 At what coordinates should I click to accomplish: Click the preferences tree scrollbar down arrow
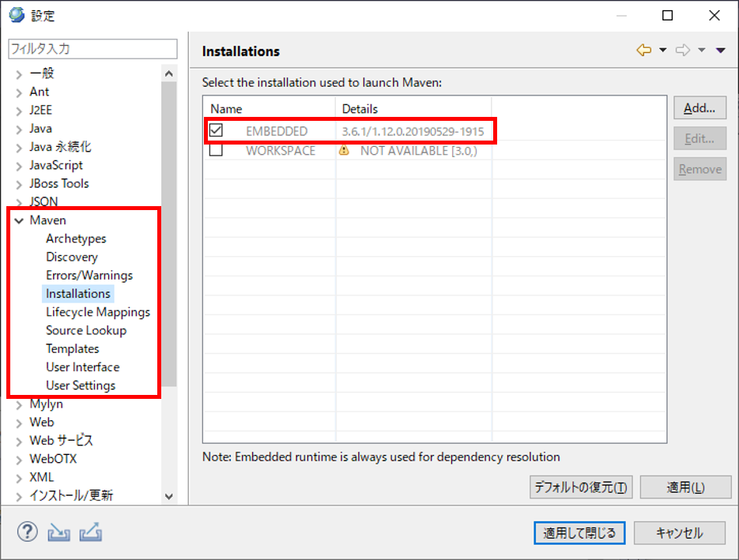point(169,496)
